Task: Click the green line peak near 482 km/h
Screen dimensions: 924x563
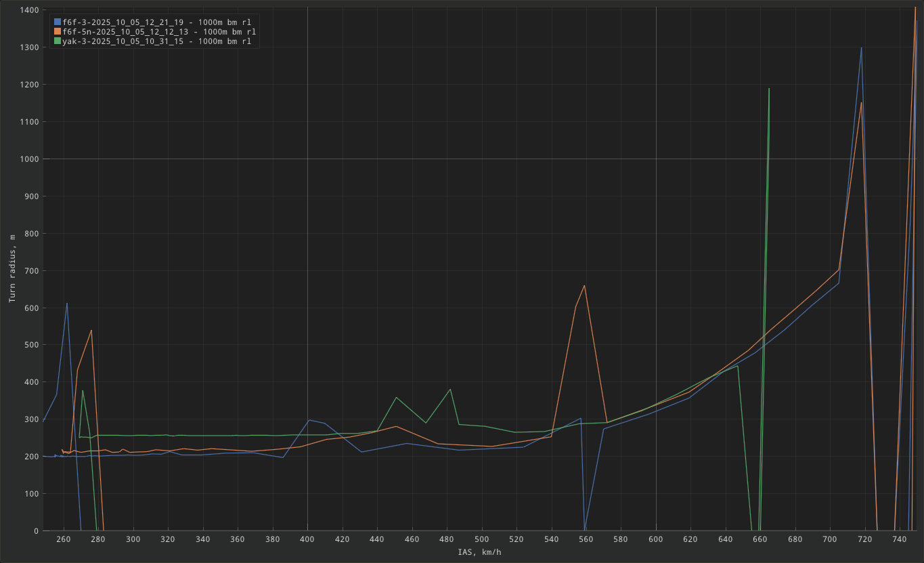Action: coord(450,389)
